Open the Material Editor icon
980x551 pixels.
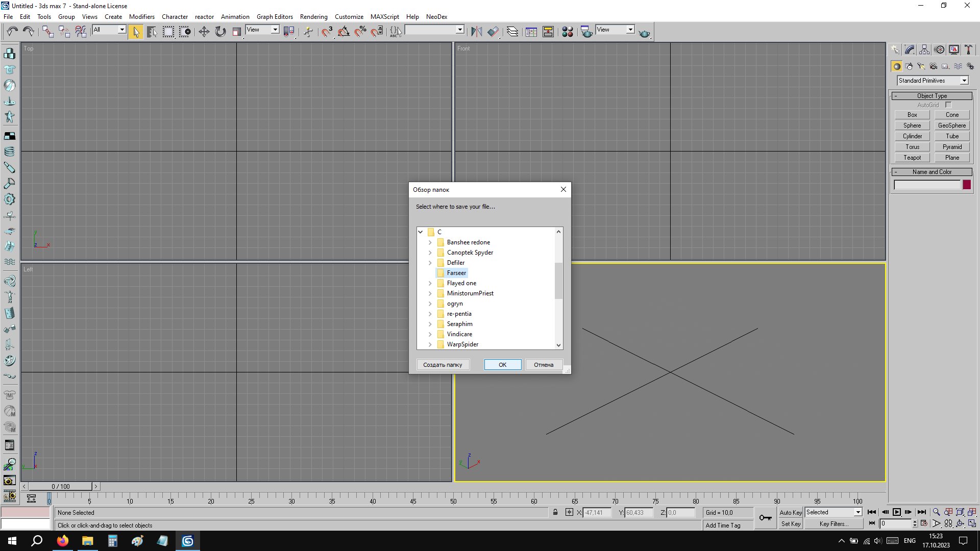(x=567, y=32)
